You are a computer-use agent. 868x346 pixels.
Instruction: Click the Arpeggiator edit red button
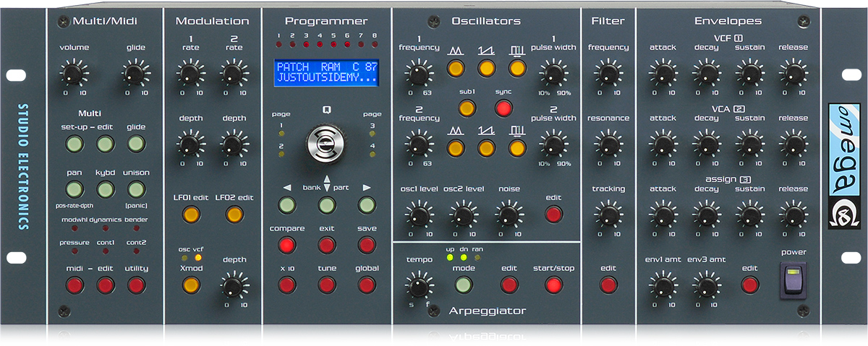point(509,285)
